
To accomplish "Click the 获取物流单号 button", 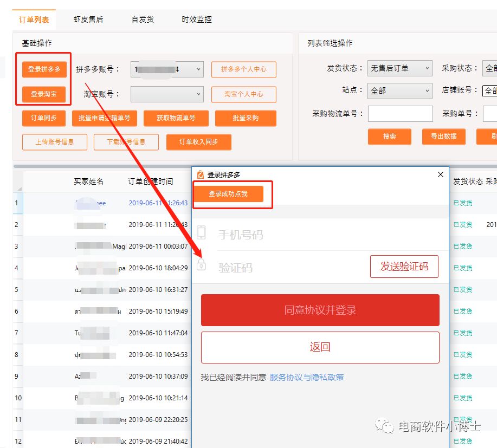I will [x=176, y=118].
